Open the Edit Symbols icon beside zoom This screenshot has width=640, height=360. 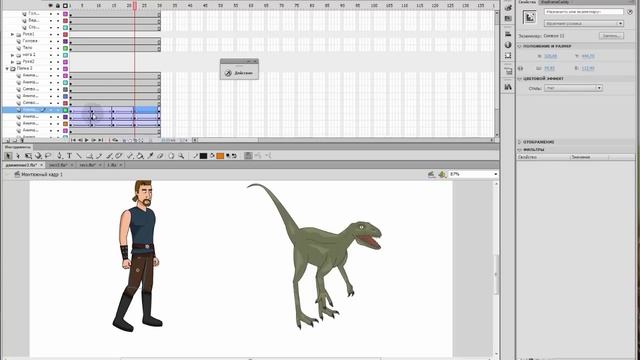[442, 174]
